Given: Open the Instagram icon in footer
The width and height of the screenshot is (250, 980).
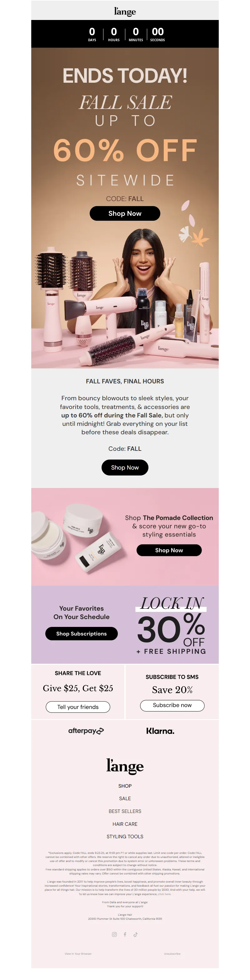Looking at the screenshot, I should click(x=114, y=934).
